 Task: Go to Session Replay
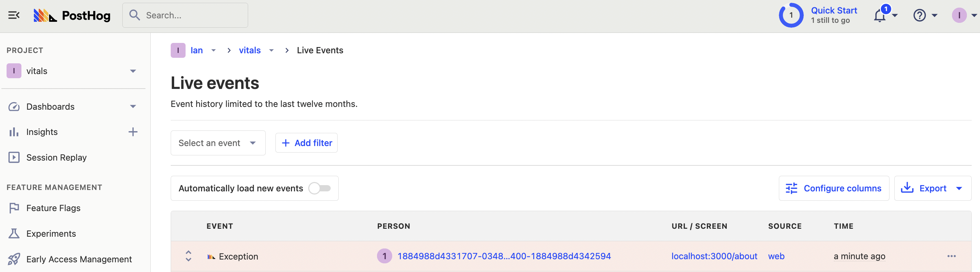tap(56, 157)
